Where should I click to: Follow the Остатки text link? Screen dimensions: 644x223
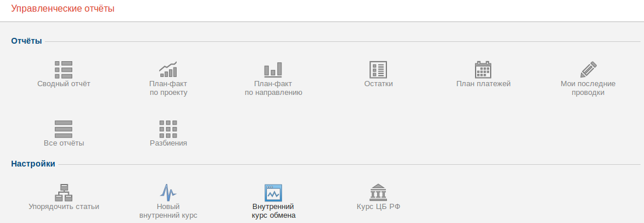tap(378, 84)
